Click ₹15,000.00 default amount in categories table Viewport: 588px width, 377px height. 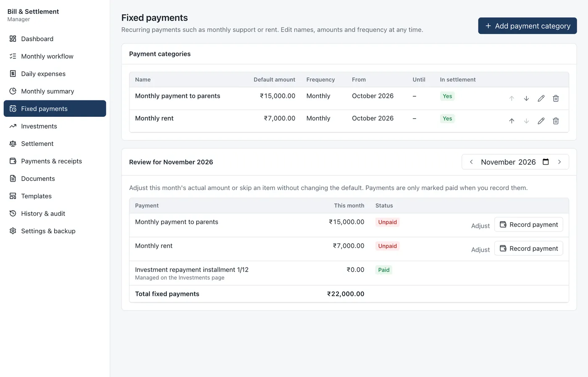[278, 96]
